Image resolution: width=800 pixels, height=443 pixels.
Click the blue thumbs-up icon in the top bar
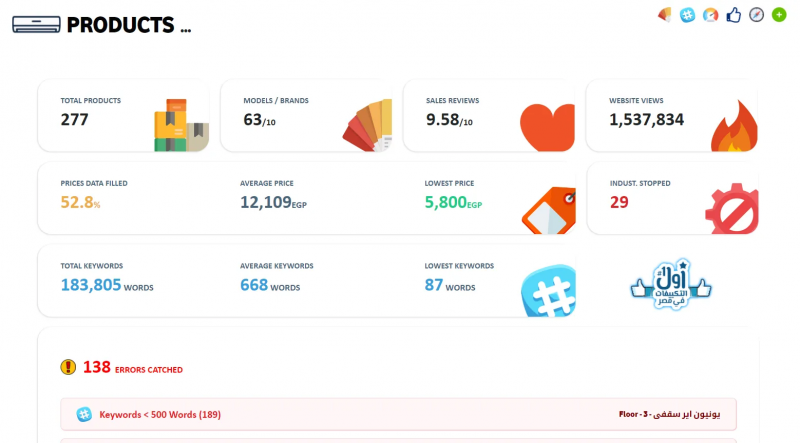(734, 14)
